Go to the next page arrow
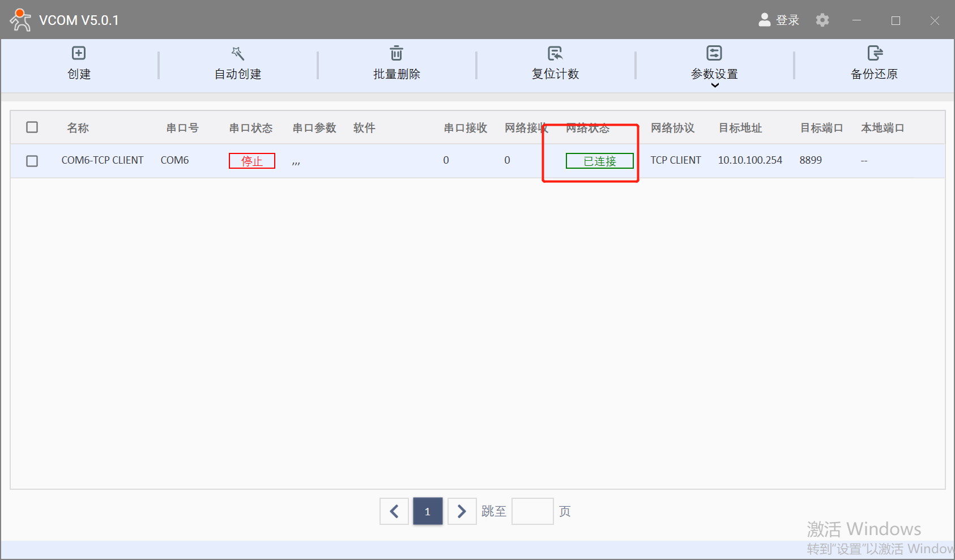Image resolution: width=955 pixels, height=560 pixels. (462, 511)
